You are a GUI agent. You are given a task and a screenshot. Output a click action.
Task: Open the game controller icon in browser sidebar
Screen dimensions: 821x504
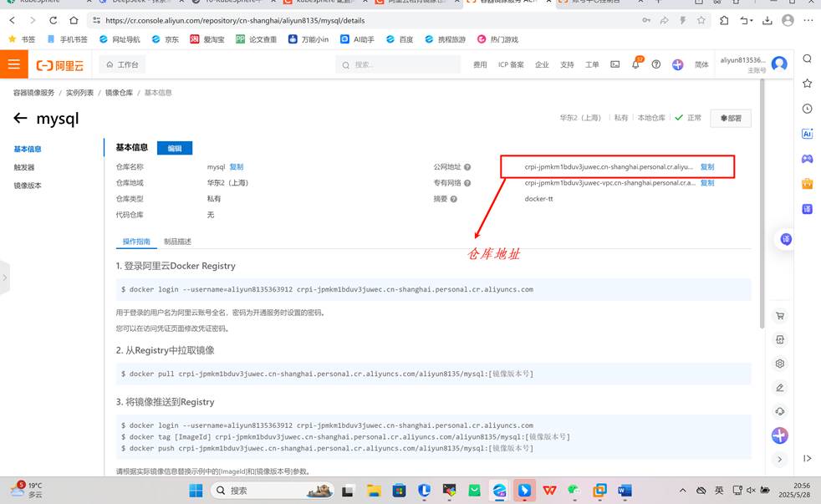[x=808, y=159]
